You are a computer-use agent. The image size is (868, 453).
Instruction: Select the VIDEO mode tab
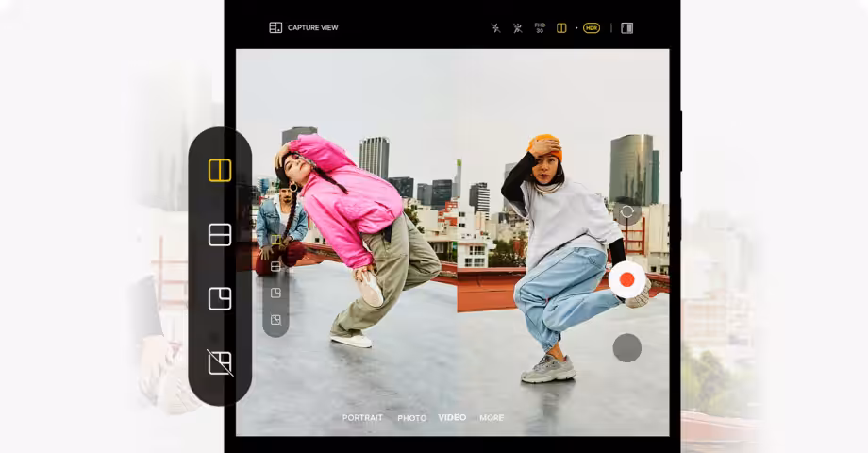tap(452, 417)
